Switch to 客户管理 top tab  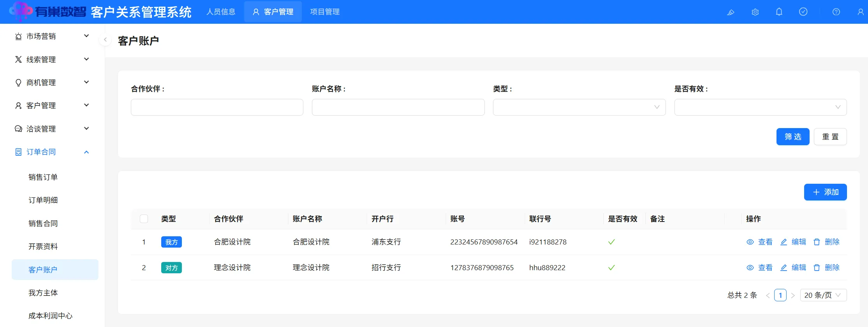pyautogui.click(x=273, y=12)
